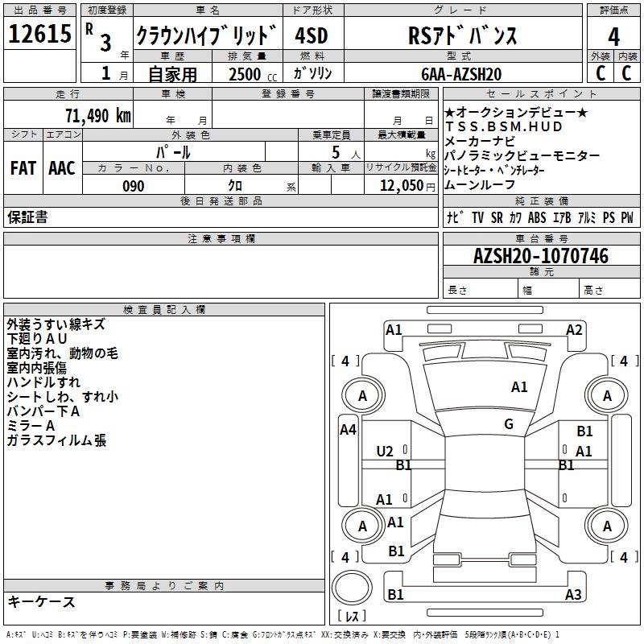Click U2 mark on the car diagram
The image size is (644, 644).
(385, 452)
